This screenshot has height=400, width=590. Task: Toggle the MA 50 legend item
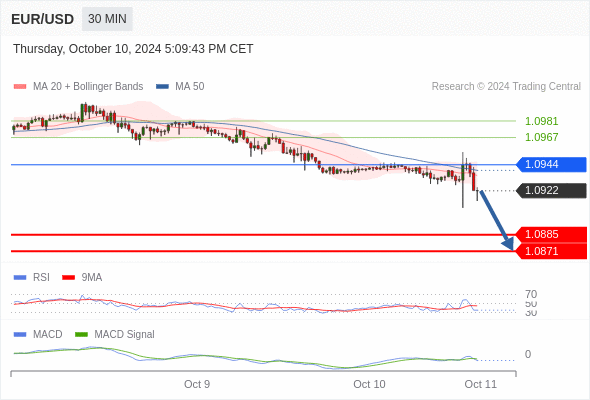click(180, 87)
